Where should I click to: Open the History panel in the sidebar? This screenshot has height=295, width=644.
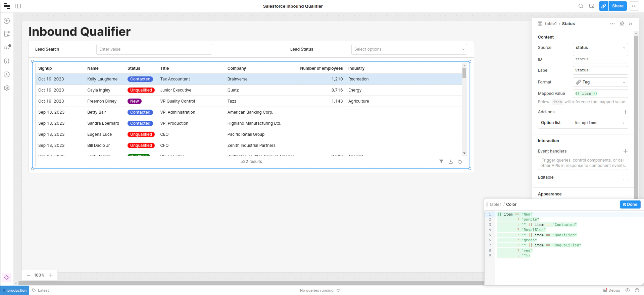(x=7, y=74)
